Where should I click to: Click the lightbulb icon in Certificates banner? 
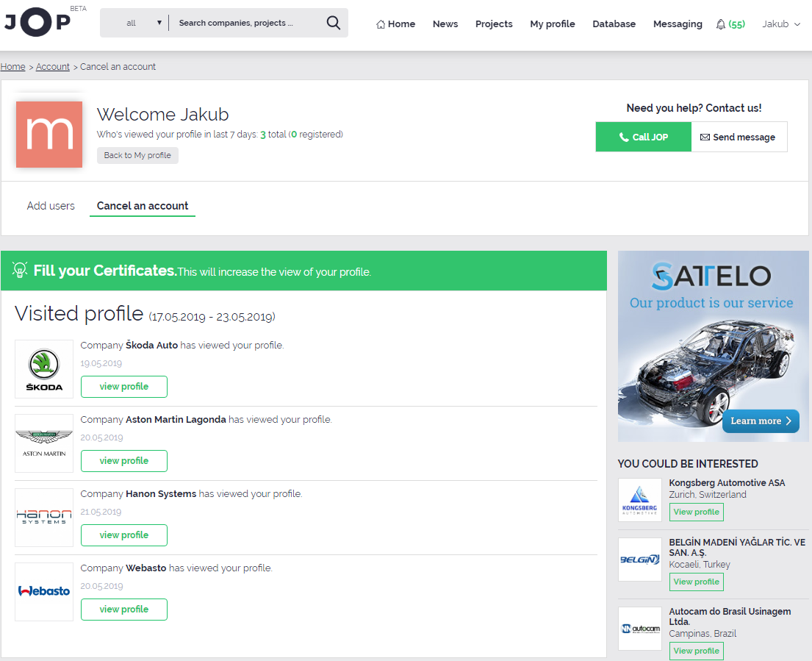coord(20,270)
